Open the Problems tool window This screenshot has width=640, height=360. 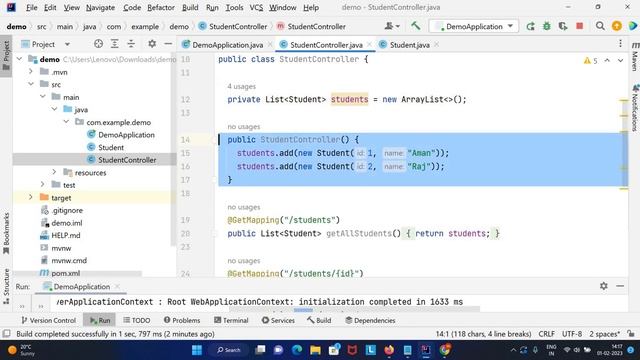coord(182,320)
